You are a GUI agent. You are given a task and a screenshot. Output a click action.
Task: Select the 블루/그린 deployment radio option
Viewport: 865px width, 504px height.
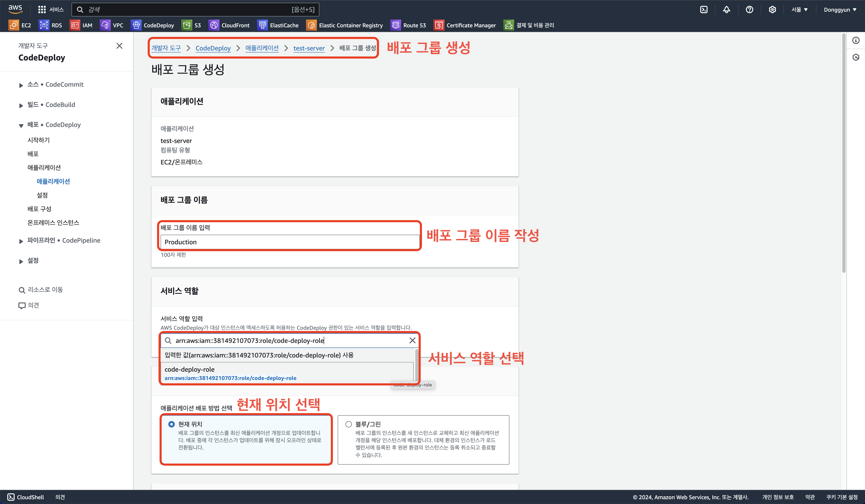click(x=348, y=424)
